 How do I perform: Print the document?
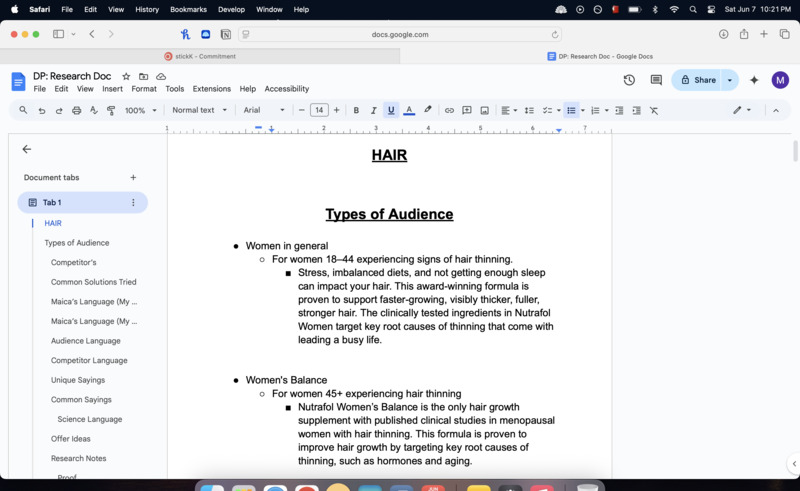[77, 110]
